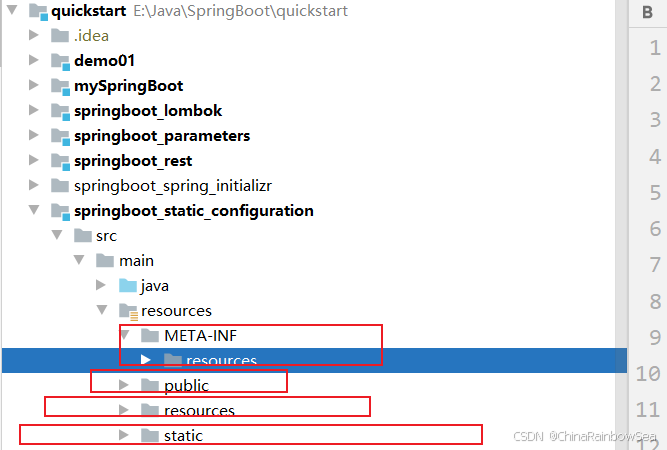Click the resources root folder icon under main
Screen dimensions: 667x450
click(127, 311)
